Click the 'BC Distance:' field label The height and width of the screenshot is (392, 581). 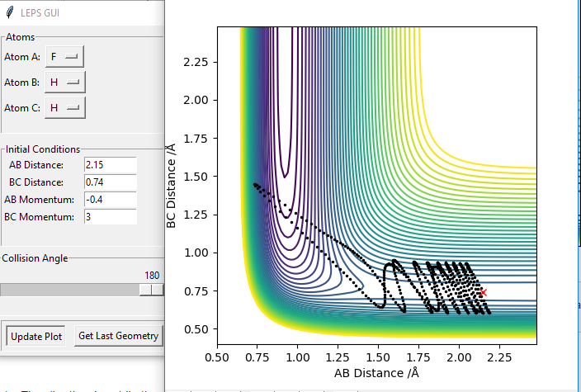[36, 182]
